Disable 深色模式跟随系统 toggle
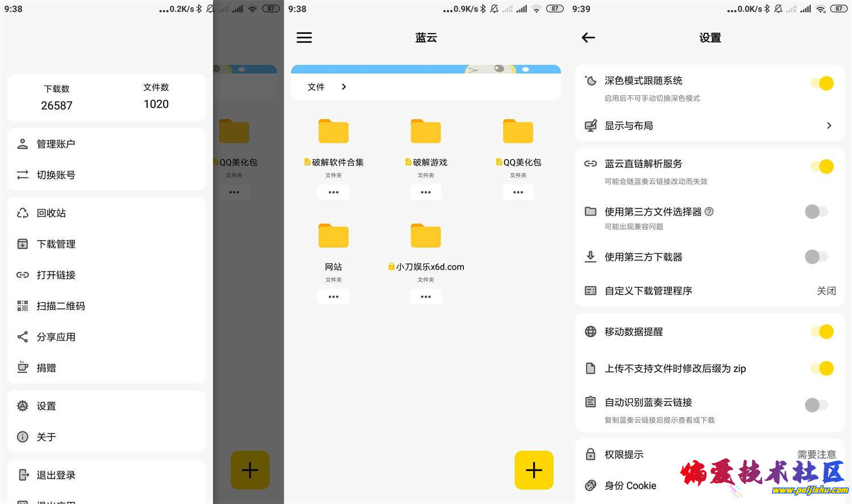The width and height of the screenshot is (852, 504). (x=822, y=83)
